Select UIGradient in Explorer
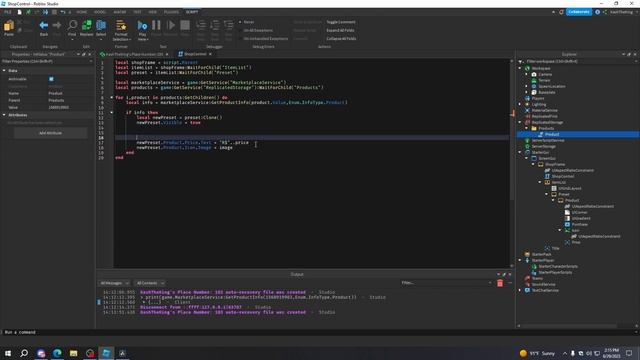 click(581, 218)
